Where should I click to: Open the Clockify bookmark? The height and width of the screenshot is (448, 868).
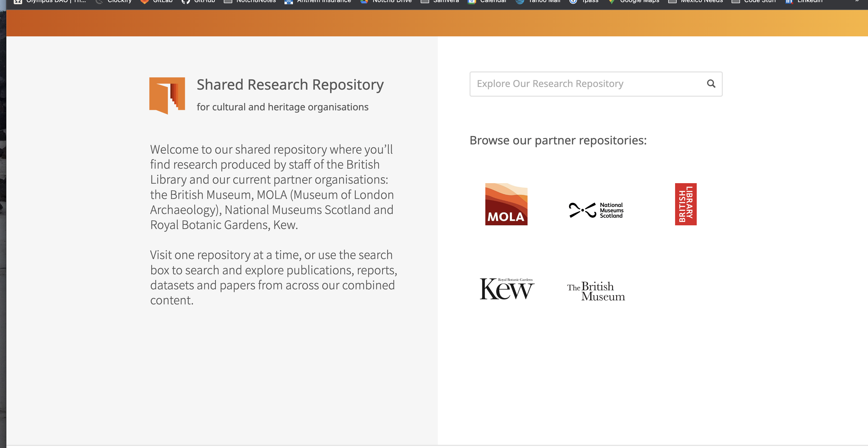(x=99, y=2)
